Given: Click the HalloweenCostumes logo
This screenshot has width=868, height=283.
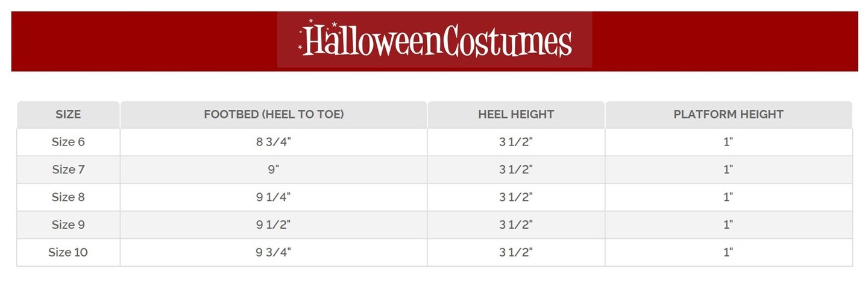Looking at the screenshot, I should coord(435,40).
